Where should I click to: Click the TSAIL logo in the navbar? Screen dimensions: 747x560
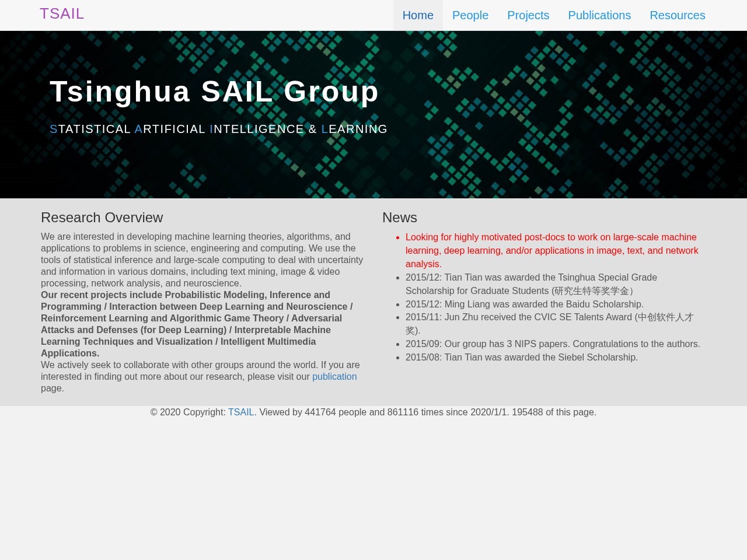click(62, 14)
